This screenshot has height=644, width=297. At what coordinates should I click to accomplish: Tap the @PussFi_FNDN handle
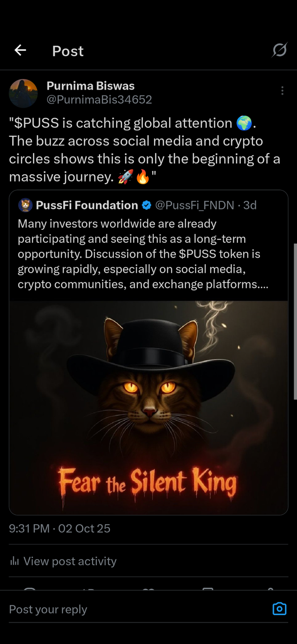tap(194, 205)
